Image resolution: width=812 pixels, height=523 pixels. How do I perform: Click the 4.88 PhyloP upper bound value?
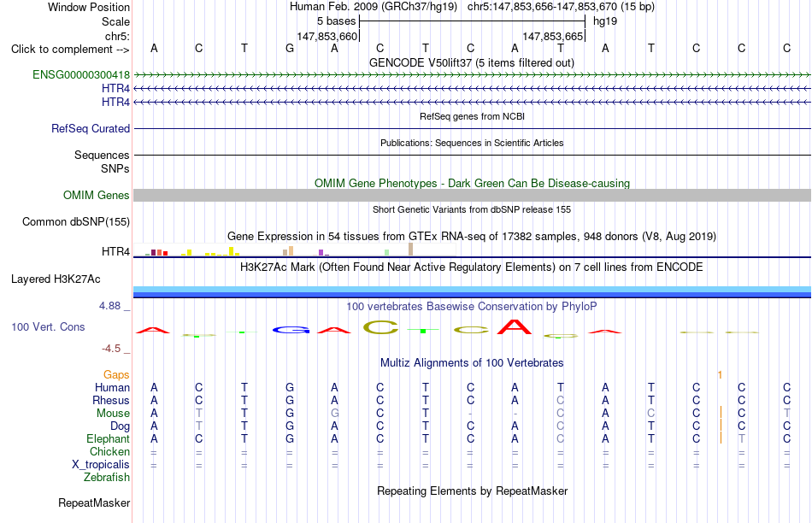109,306
